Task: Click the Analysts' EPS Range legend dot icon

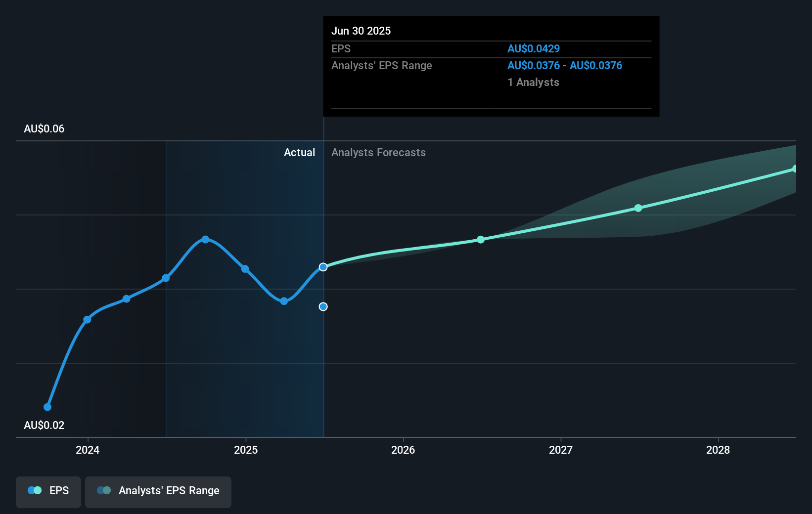Action: pos(104,491)
